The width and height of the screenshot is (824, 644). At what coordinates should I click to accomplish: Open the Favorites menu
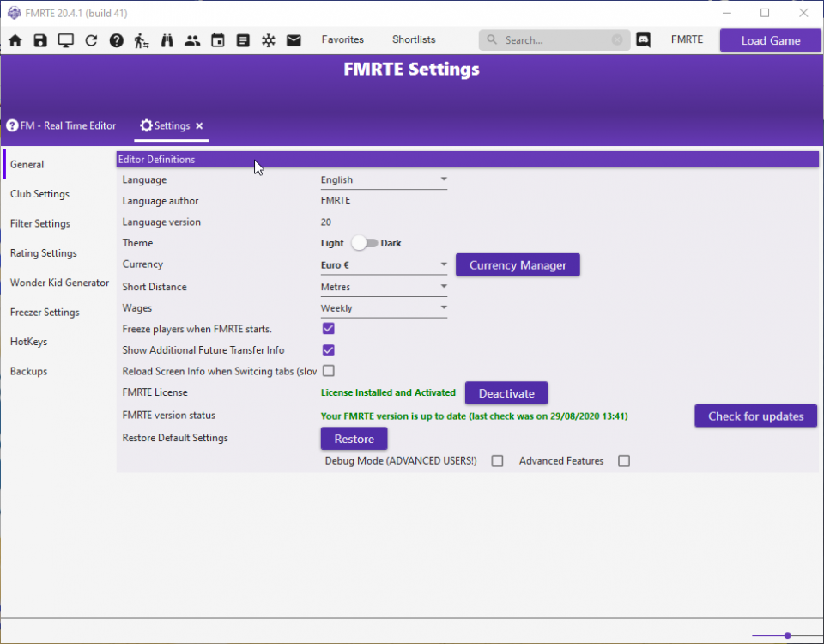(342, 39)
